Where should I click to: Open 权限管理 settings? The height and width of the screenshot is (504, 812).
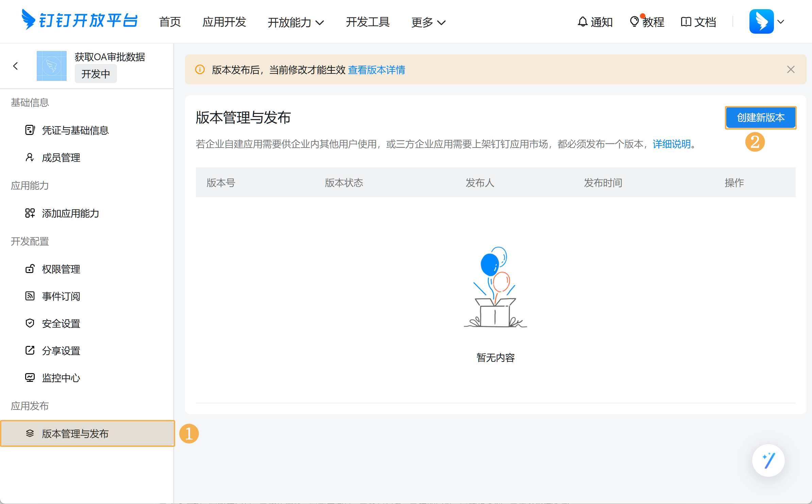[61, 269]
